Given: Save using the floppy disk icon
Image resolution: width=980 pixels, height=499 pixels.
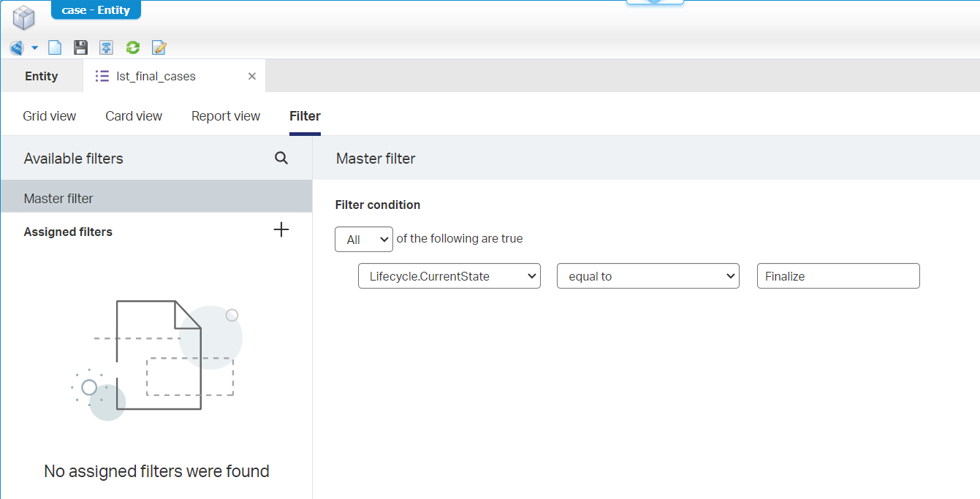Looking at the screenshot, I should tap(80, 48).
